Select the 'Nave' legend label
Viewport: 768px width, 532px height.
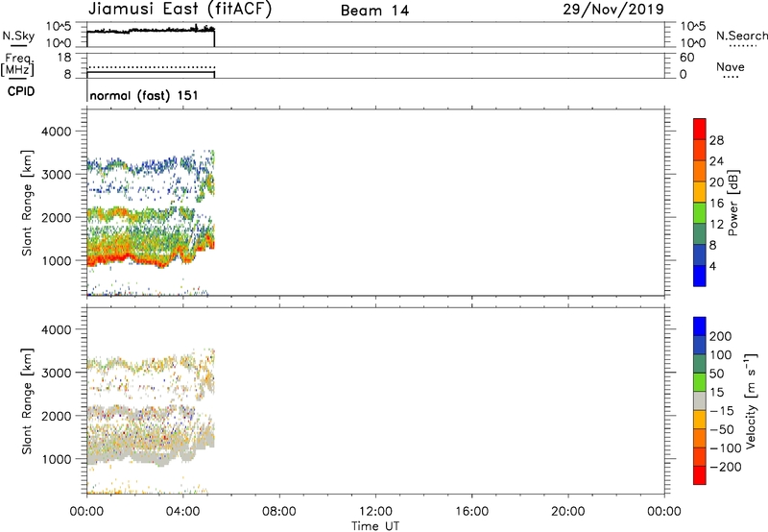[x=731, y=67]
